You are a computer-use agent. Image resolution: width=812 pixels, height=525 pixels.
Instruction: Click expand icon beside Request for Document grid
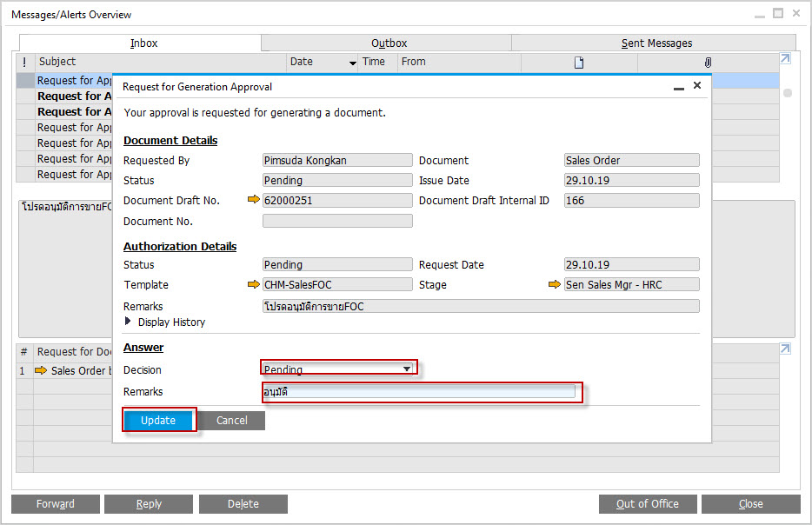785,349
